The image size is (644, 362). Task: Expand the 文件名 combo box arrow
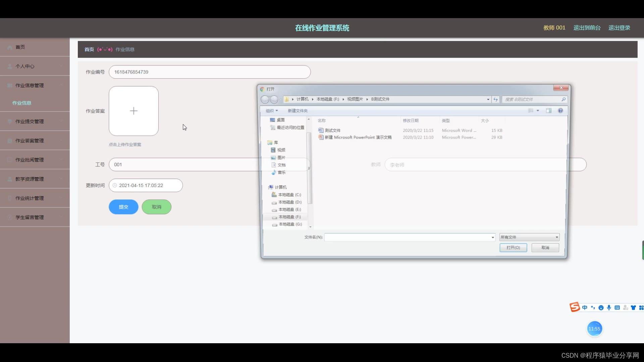(493, 237)
